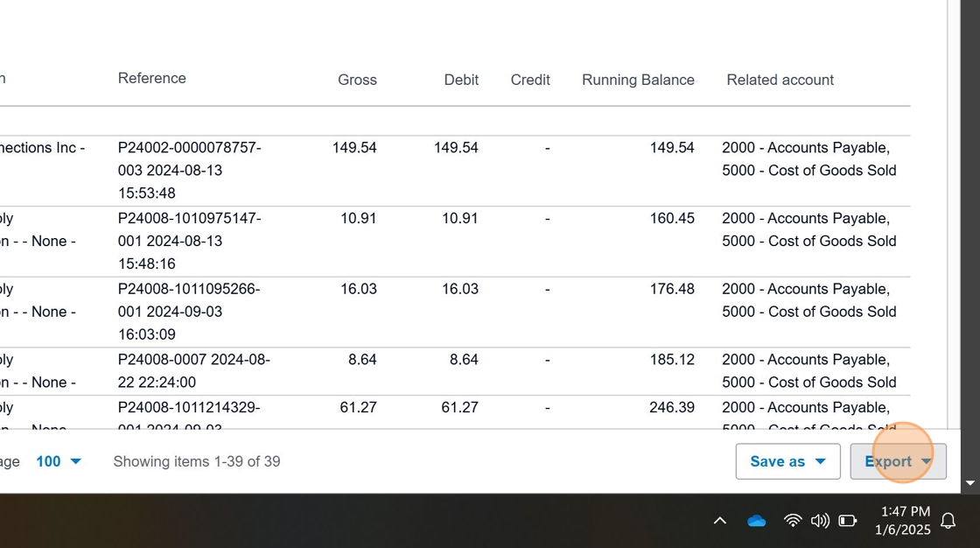Select reference P24008-1010975147-001 cell
980x548 pixels.
point(189,241)
